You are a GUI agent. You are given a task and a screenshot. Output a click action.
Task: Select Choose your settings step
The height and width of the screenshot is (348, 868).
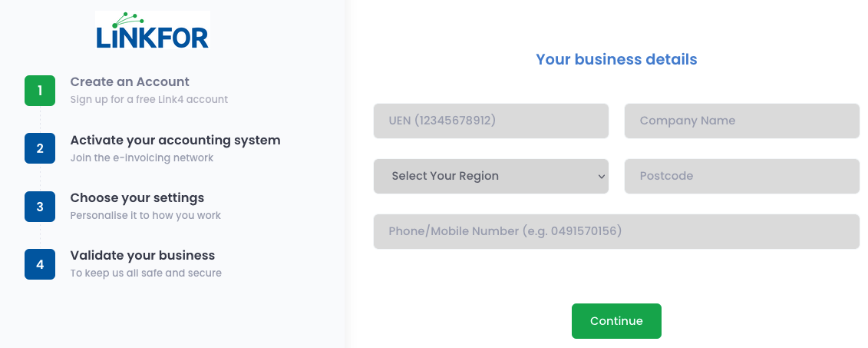coord(137,198)
